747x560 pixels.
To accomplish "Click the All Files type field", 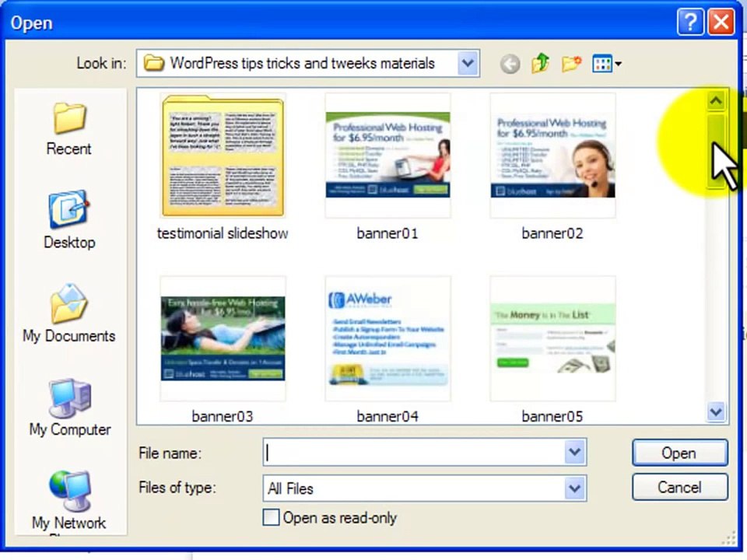I will click(x=413, y=488).
